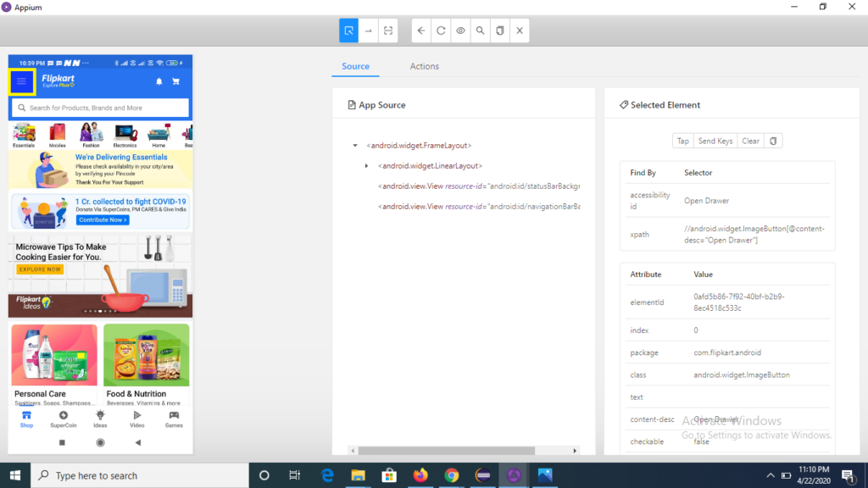This screenshot has width=868, height=488.
Task: Switch to the Source tab
Action: click(x=355, y=66)
